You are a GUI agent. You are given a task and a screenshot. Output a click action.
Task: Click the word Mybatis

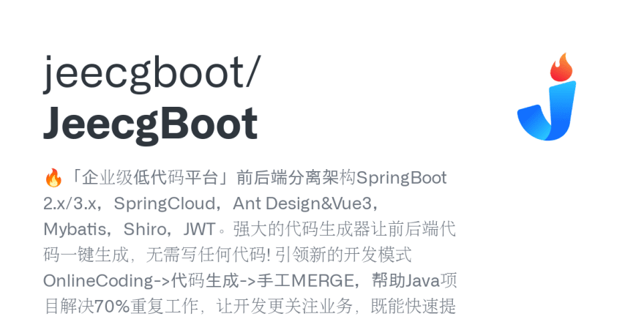pos(75,230)
